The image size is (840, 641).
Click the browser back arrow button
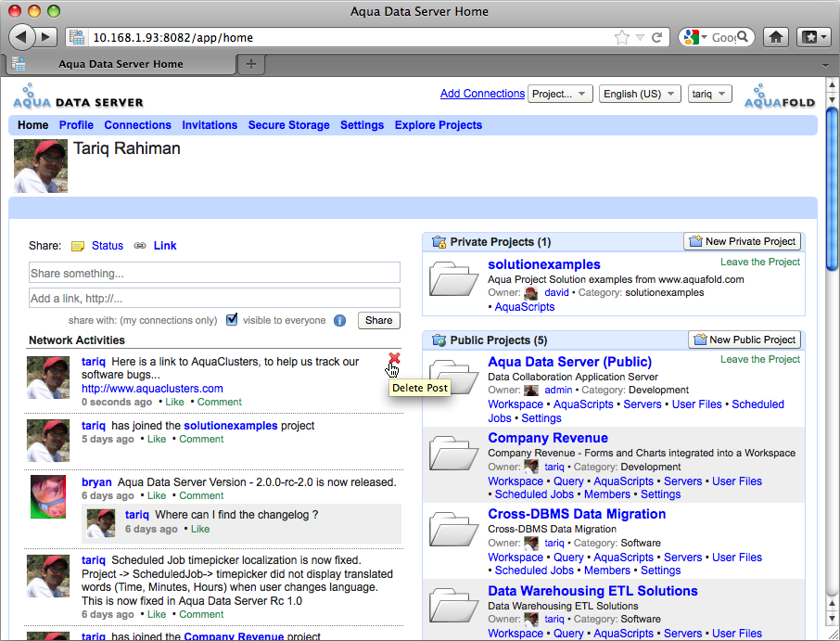[x=21, y=37]
